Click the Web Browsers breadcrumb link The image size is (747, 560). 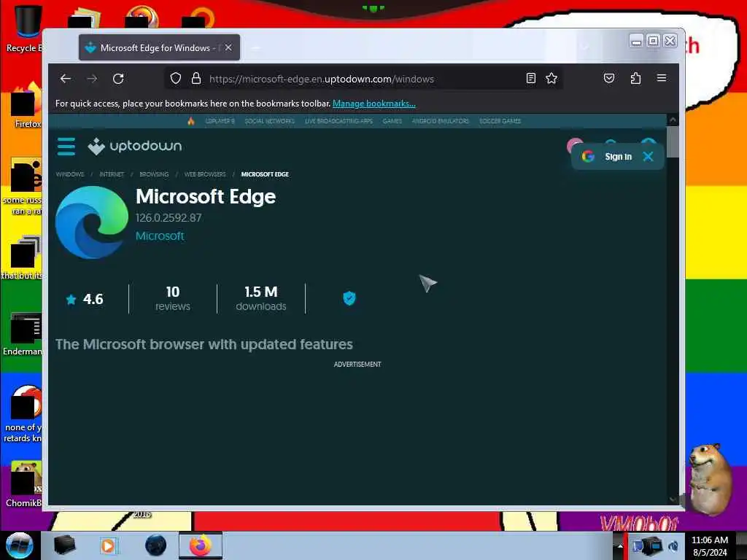[x=205, y=174]
